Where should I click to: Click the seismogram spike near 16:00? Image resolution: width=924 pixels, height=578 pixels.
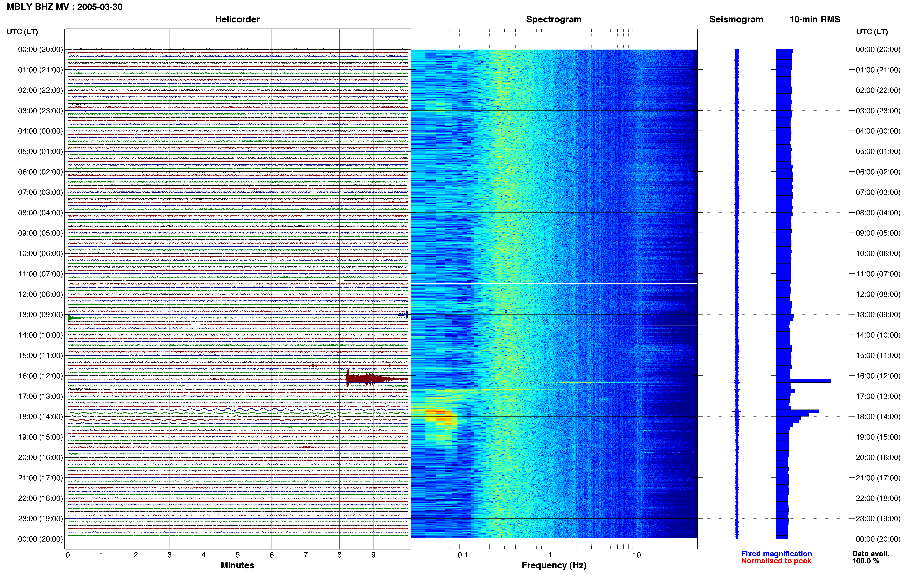click(737, 382)
